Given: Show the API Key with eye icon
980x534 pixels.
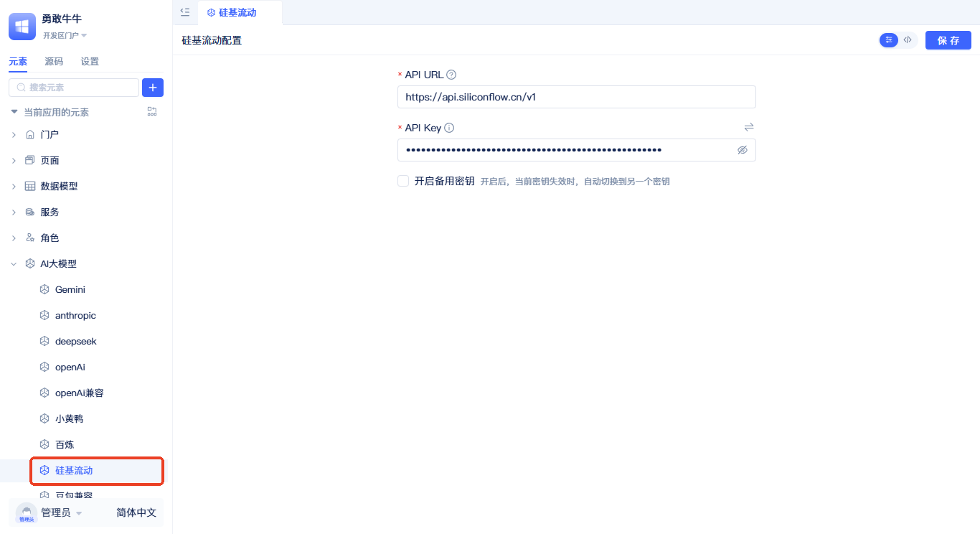Looking at the screenshot, I should [743, 150].
